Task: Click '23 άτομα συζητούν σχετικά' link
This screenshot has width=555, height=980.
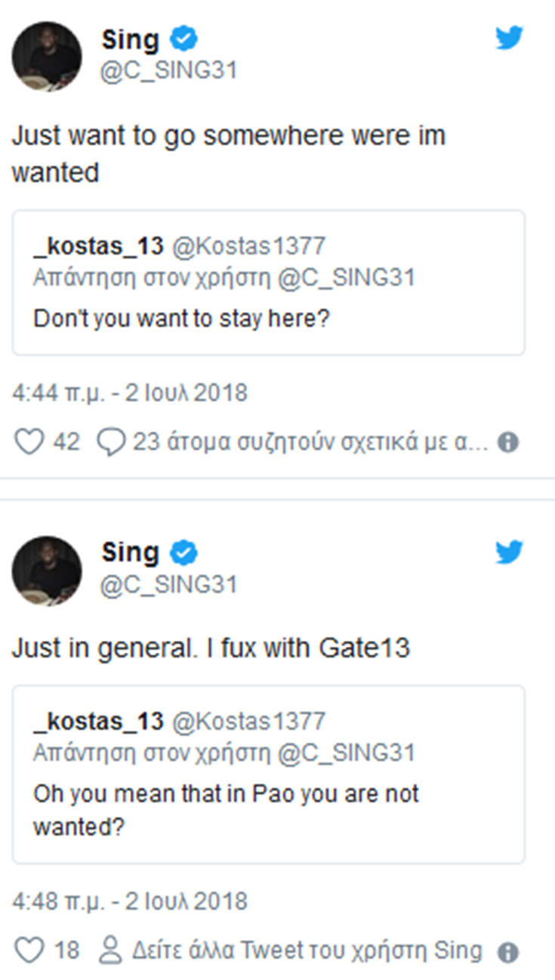Action: pyautogui.click(x=311, y=442)
